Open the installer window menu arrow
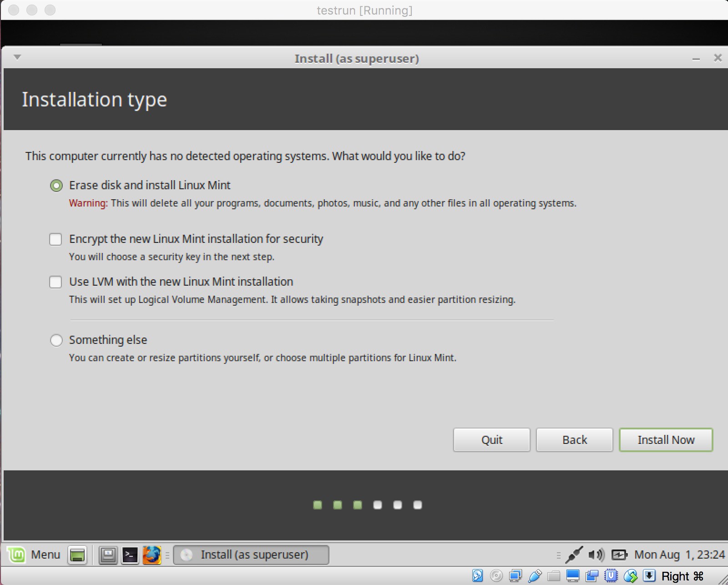Viewport: 728px width, 585px height. pyautogui.click(x=17, y=57)
